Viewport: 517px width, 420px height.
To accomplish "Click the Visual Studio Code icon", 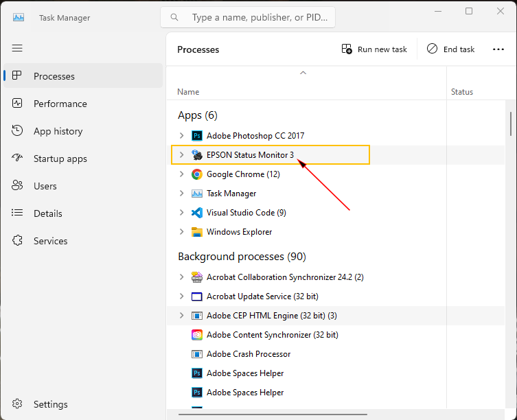I will click(197, 213).
